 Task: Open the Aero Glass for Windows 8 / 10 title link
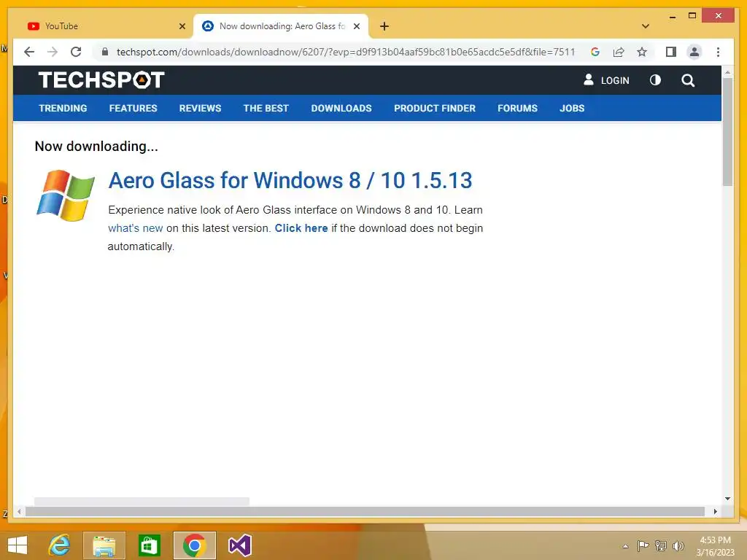tap(290, 181)
